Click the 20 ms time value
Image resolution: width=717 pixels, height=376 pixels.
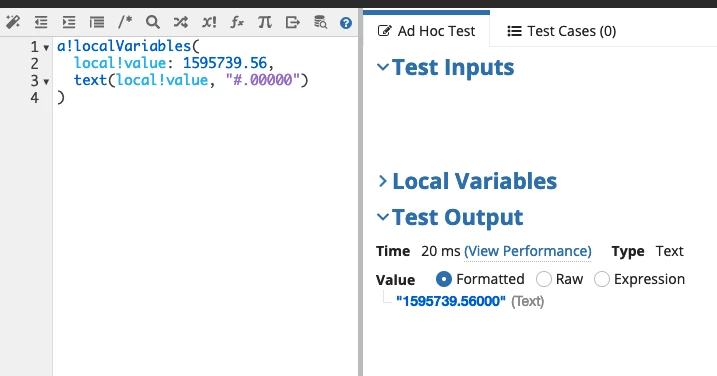coord(441,251)
